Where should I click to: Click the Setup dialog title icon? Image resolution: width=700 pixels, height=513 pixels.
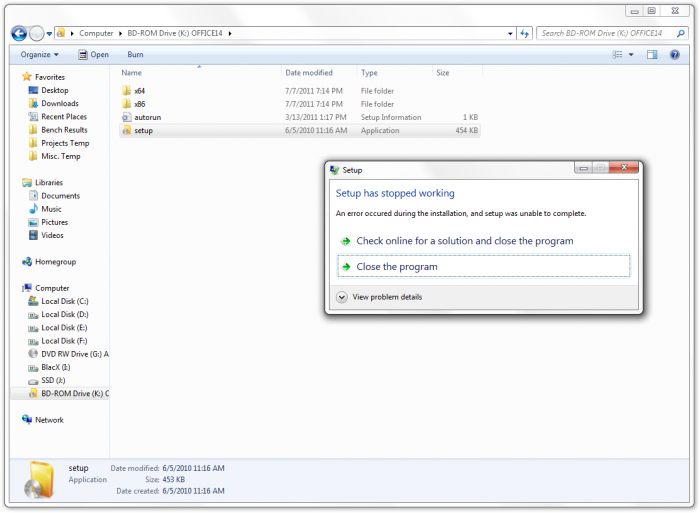334,170
